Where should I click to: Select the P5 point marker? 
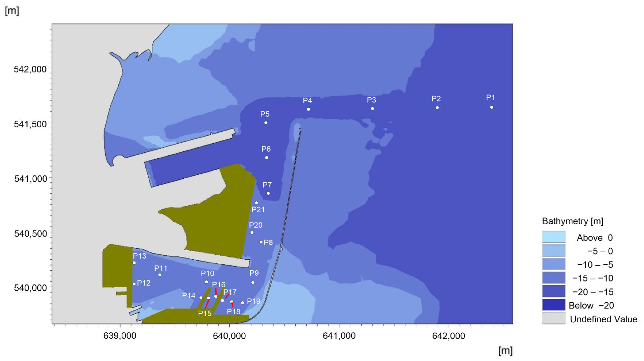(266, 123)
